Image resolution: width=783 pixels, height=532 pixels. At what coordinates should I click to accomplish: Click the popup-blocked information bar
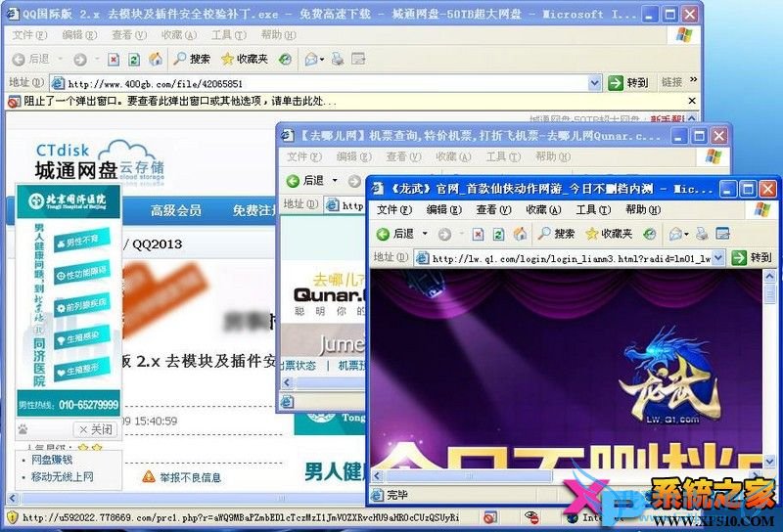pos(349,101)
